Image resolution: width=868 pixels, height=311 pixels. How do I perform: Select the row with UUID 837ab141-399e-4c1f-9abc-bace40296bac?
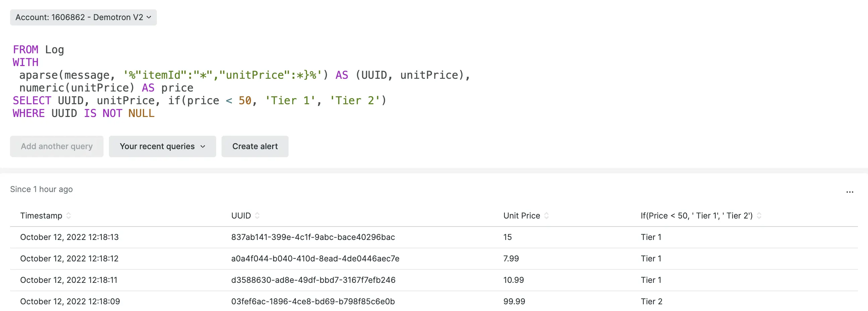coord(313,237)
